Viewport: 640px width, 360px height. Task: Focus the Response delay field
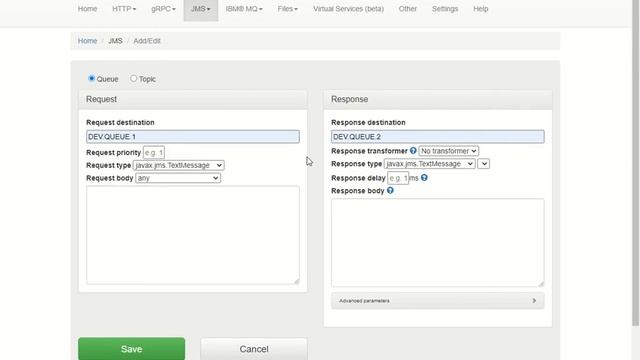(398, 178)
